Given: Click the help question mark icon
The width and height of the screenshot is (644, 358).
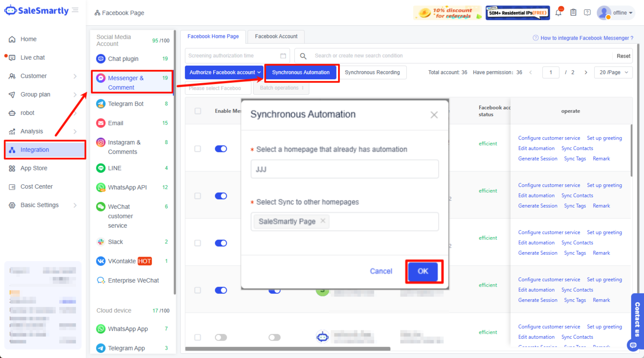Looking at the screenshot, I should click(587, 12).
